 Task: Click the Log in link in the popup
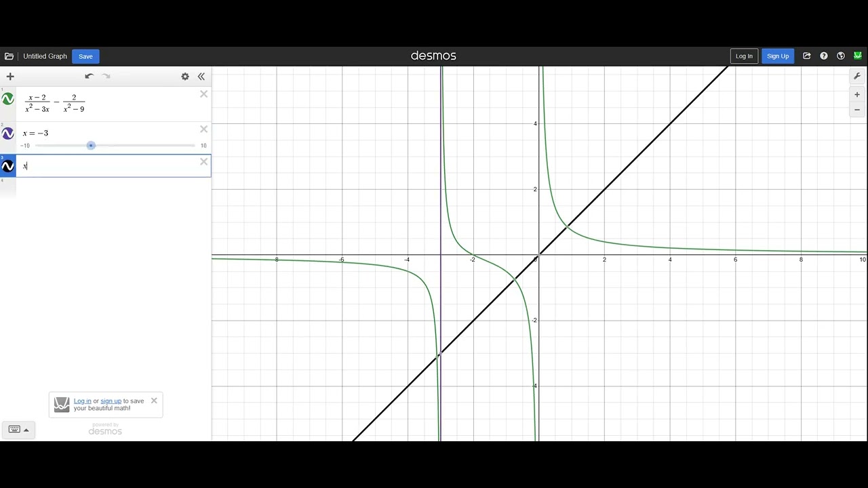coord(83,401)
